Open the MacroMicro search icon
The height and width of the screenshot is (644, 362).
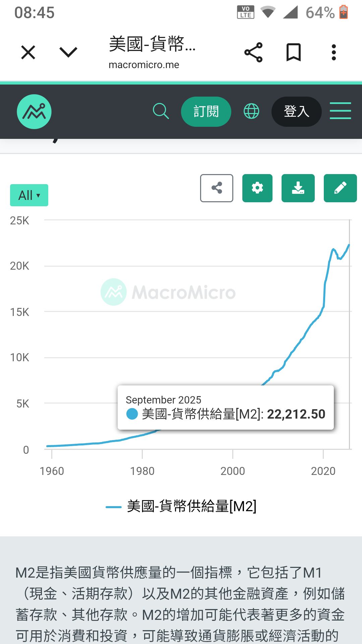coord(161,111)
